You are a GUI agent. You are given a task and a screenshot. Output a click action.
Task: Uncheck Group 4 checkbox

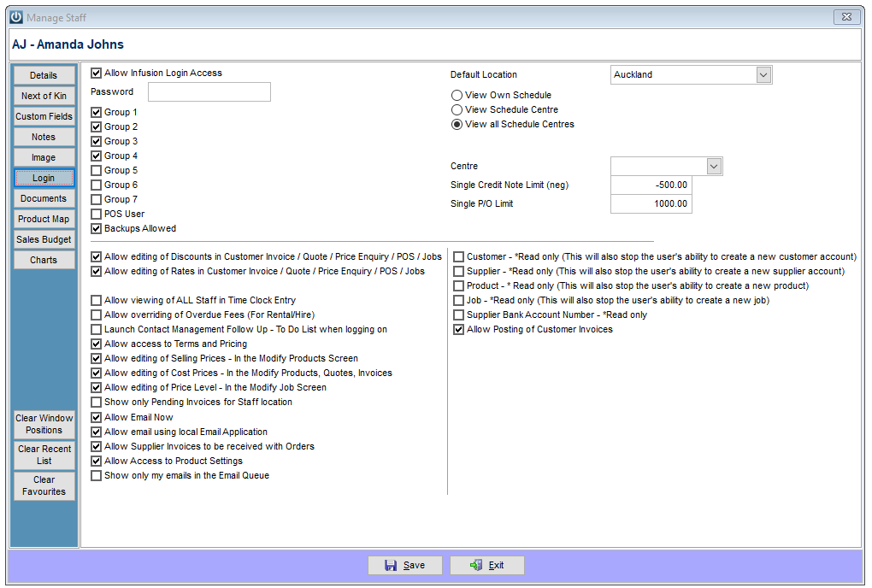[97, 156]
